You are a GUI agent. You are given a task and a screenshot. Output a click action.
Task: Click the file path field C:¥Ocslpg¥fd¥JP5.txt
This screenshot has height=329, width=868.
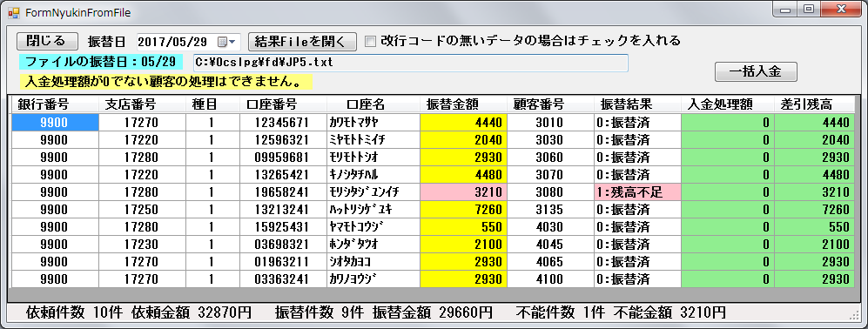[410, 63]
